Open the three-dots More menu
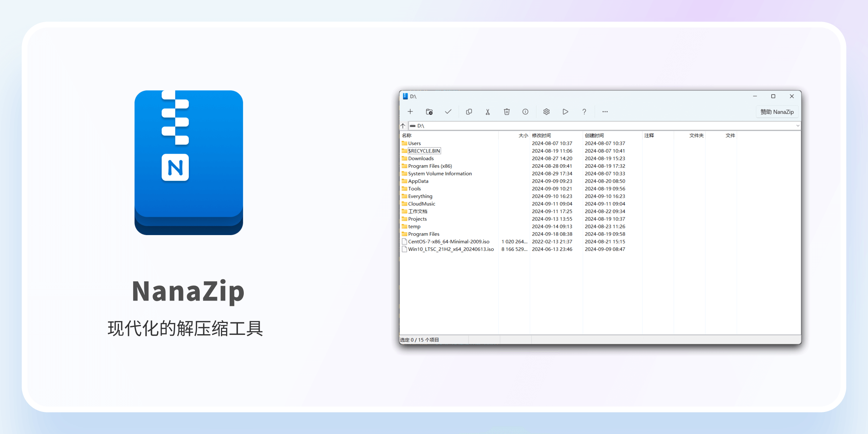The width and height of the screenshot is (868, 434). click(x=605, y=112)
